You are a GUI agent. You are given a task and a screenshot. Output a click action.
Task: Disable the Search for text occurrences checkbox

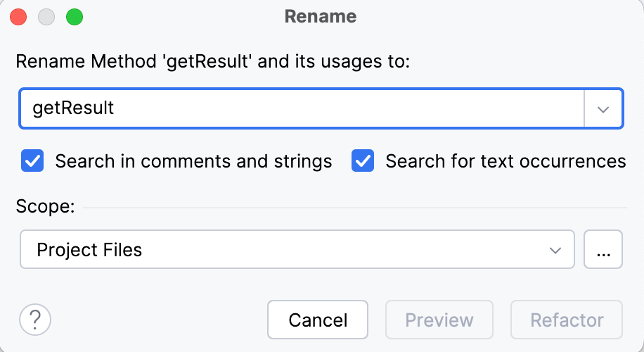pyautogui.click(x=363, y=161)
